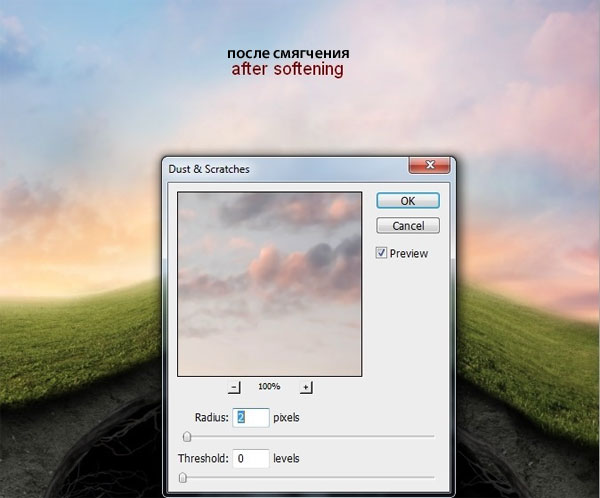Screen dimensions: 600x498
Task: Click the 'after softening' caption text
Action: [288, 69]
